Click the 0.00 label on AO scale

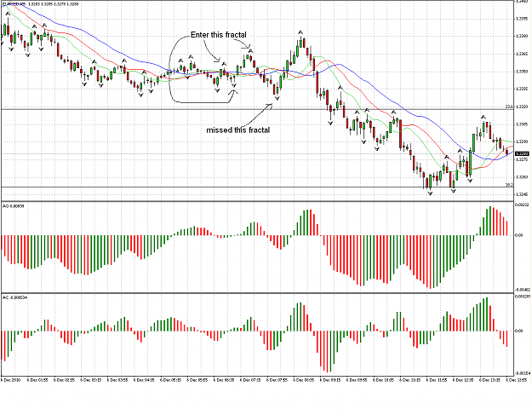pos(519,235)
